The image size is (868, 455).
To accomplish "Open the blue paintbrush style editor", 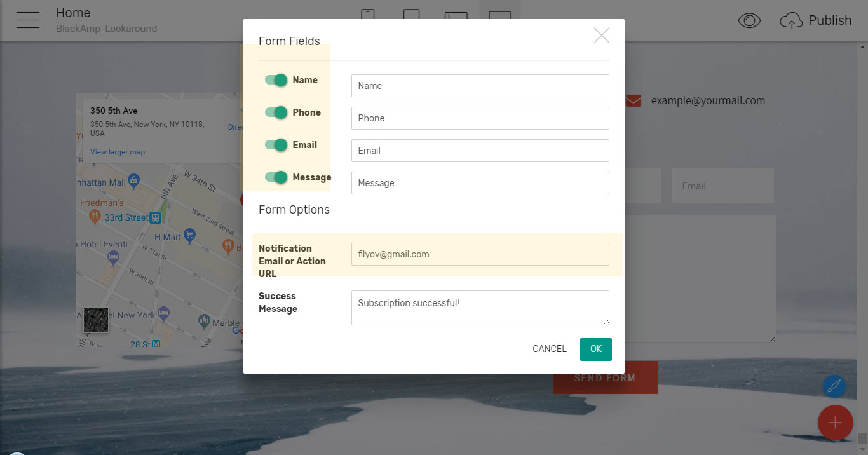I will (x=834, y=386).
